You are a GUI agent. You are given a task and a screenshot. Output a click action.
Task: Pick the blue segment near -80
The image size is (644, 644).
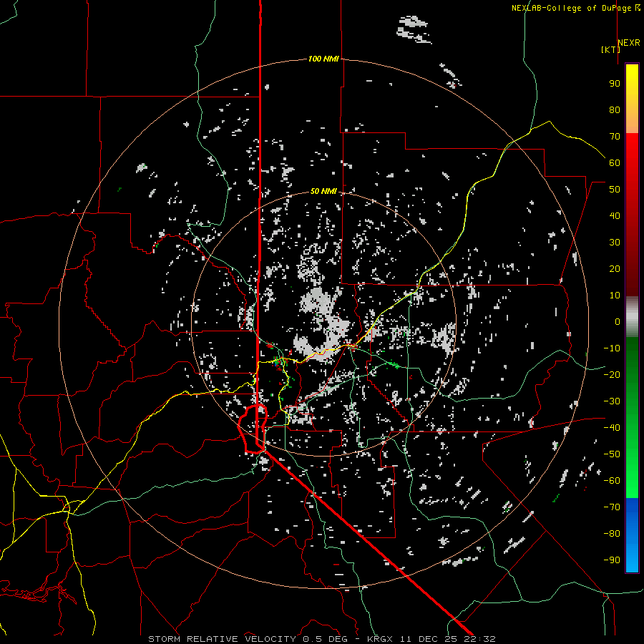(632, 534)
